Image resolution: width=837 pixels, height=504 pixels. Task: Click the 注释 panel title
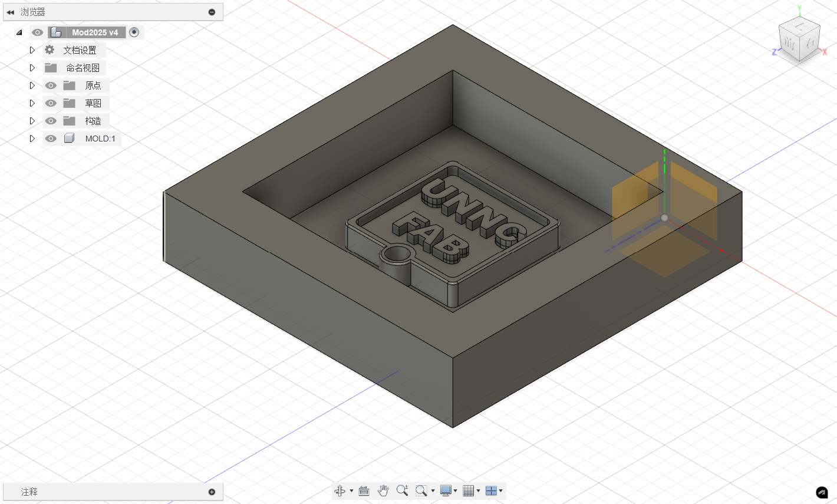pos(29,492)
